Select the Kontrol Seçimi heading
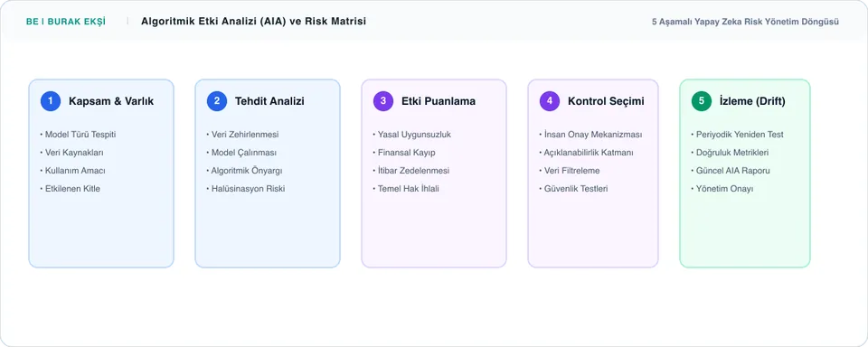Image resolution: width=868 pixels, height=347 pixels. [606, 101]
